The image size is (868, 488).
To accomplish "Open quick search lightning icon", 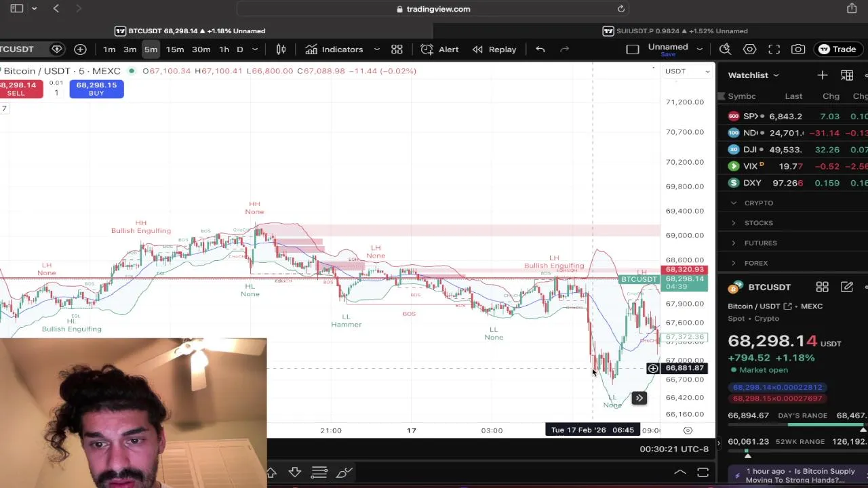I will point(725,49).
